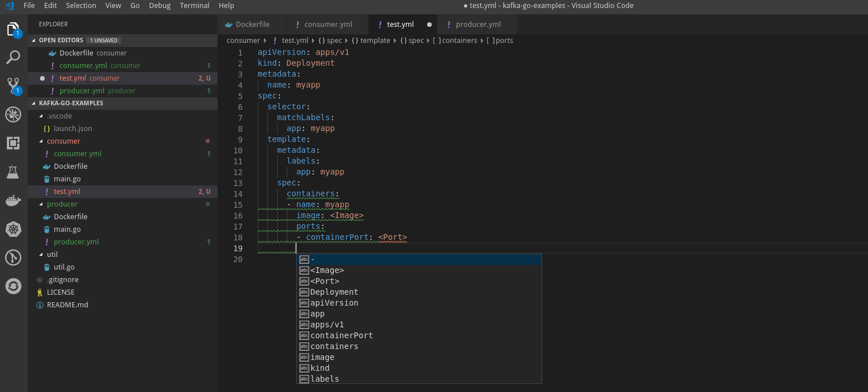Open the Go menu
This screenshot has width=868, height=392.
[x=135, y=6]
